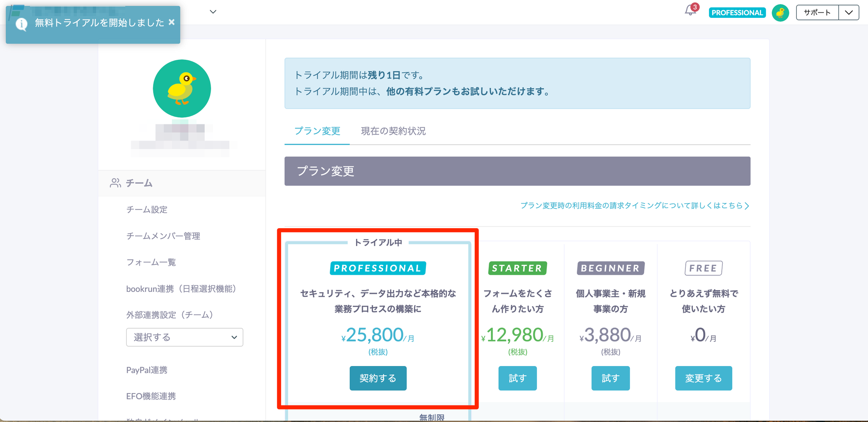This screenshot has width=868, height=422.
Task: Select the プラン変更 tab
Action: [317, 131]
